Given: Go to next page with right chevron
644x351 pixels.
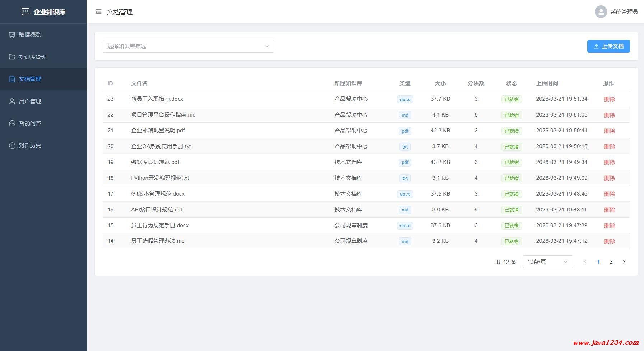Looking at the screenshot, I should point(624,262).
